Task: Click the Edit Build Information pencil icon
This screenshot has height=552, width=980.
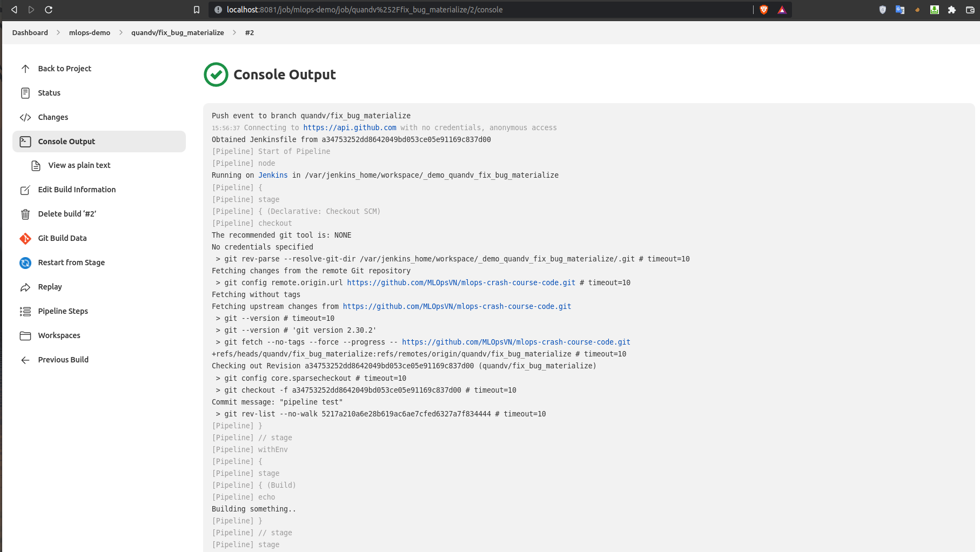Action: [25, 190]
